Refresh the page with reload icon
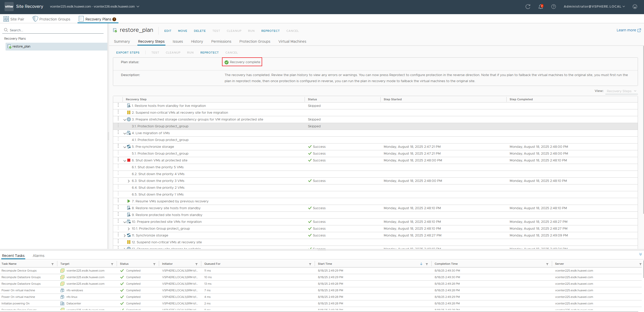The height and width of the screenshot is (312, 644). pos(528,7)
